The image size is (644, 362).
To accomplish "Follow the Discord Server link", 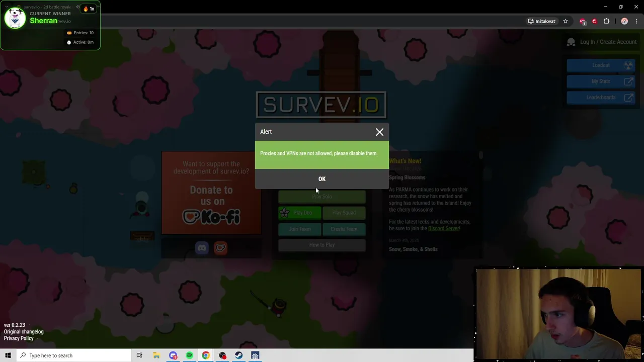I will [443, 228].
